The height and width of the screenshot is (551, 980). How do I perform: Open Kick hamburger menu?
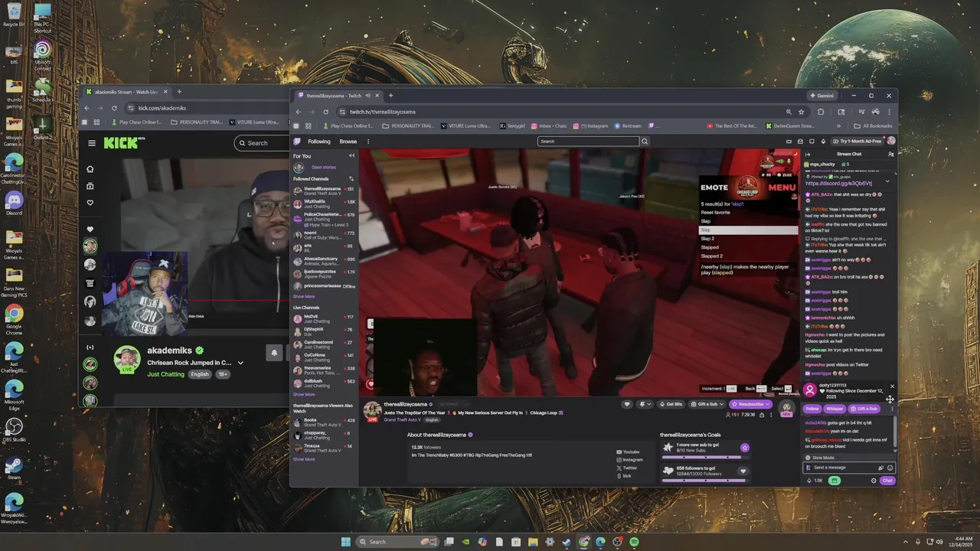(x=92, y=143)
